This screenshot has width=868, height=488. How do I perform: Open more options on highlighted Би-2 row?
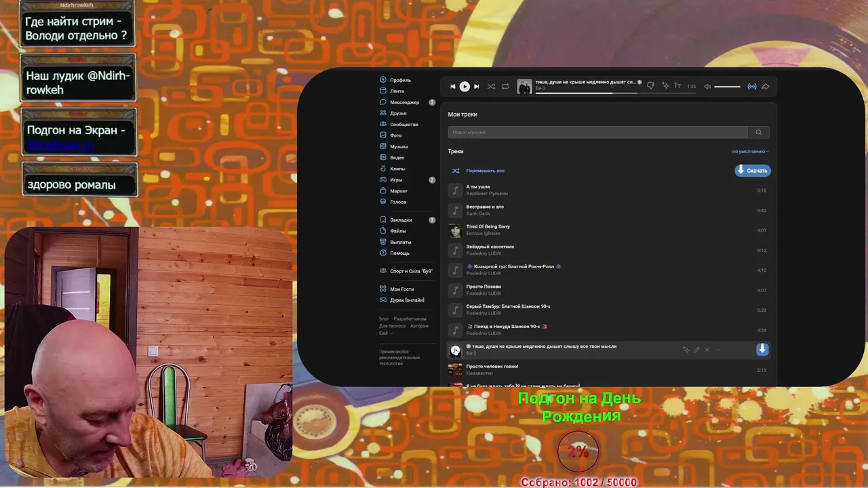click(717, 350)
